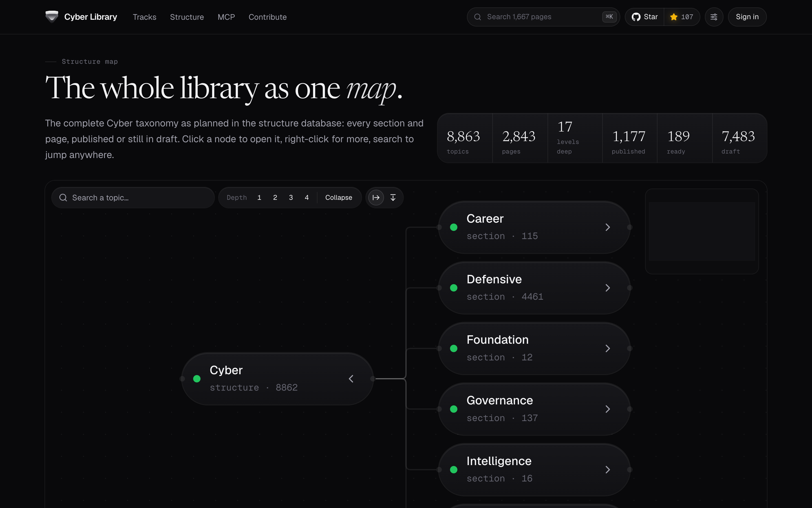Image resolution: width=812 pixels, height=508 pixels.
Task: Open the MCP nav item
Action: [226, 17]
